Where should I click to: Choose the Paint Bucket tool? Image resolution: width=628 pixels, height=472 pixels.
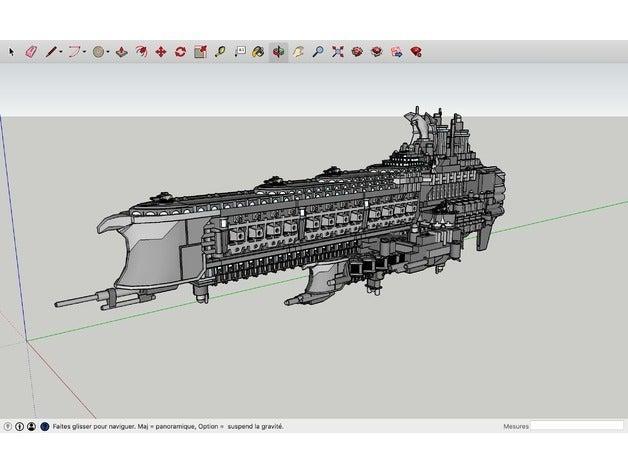coord(259,51)
